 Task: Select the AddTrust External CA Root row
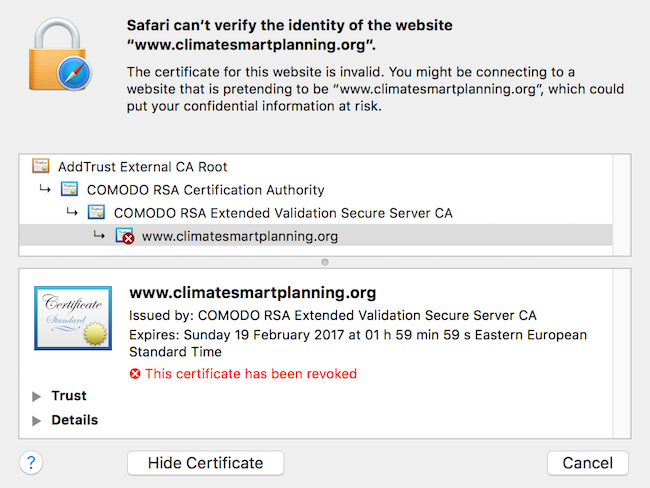coord(142,167)
